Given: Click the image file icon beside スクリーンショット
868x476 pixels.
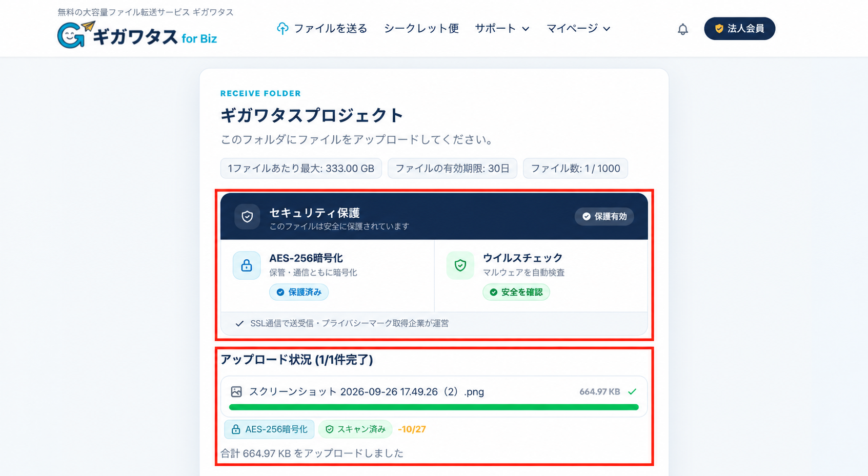Looking at the screenshot, I should 236,392.
